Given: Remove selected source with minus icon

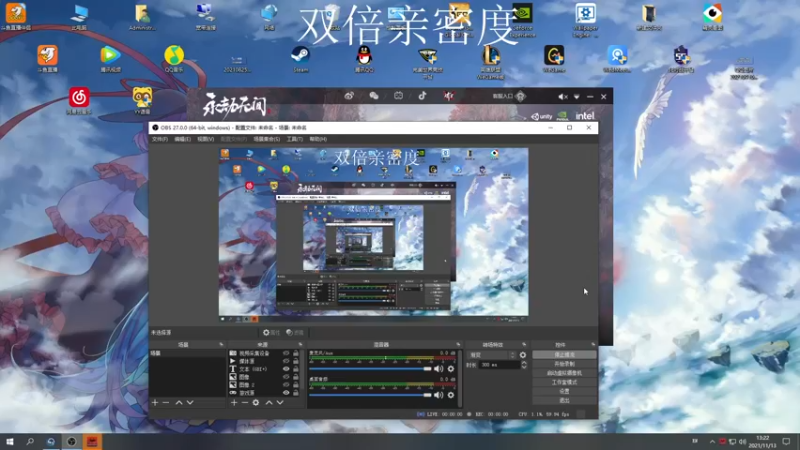Looking at the screenshot, I should click(x=245, y=403).
